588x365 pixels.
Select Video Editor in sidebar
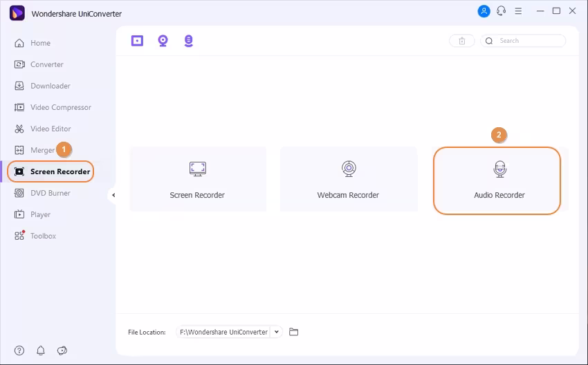(x=43, y=129)
